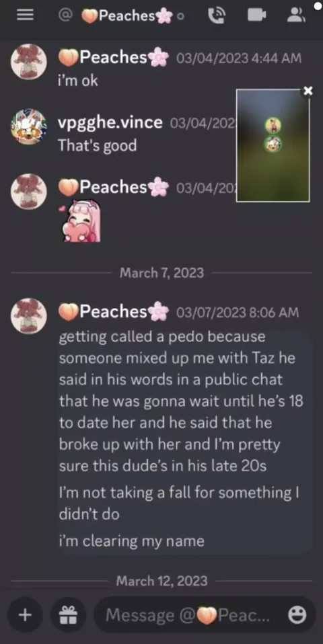The height and width of the screenshot is (644, 323).
Task: Open the emoji picker smiley icon
Action: [x=297, y=615]
